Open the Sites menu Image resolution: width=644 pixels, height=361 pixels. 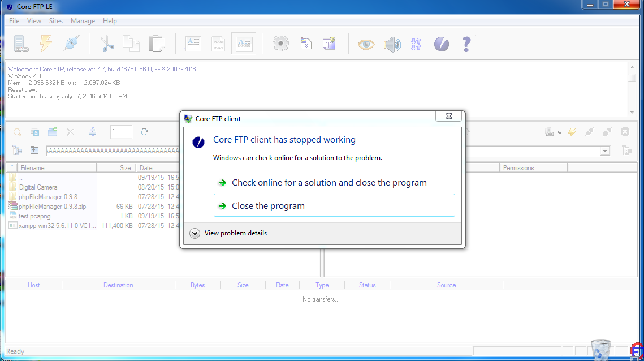click(56, 21)
